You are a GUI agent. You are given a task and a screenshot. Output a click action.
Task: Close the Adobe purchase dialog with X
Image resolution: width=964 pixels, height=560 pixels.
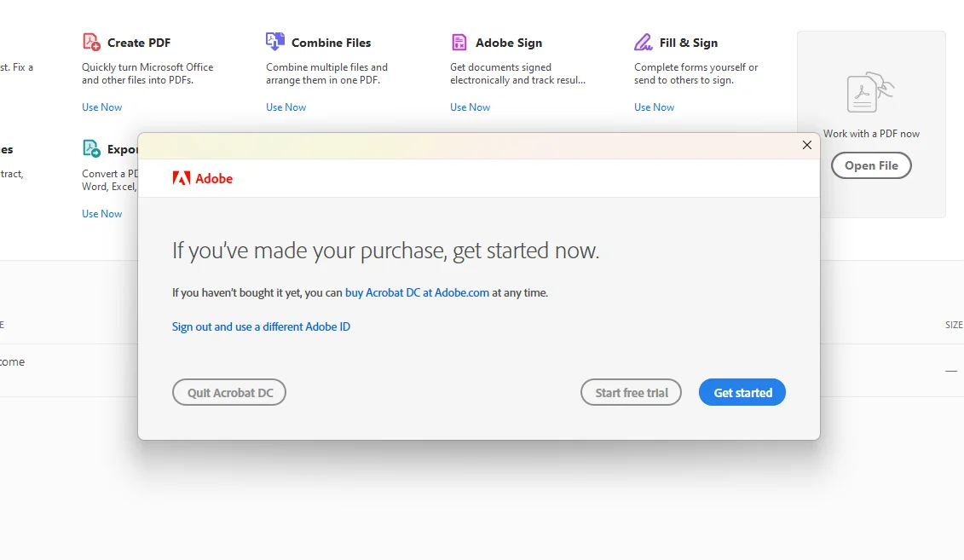click(806, 144)
